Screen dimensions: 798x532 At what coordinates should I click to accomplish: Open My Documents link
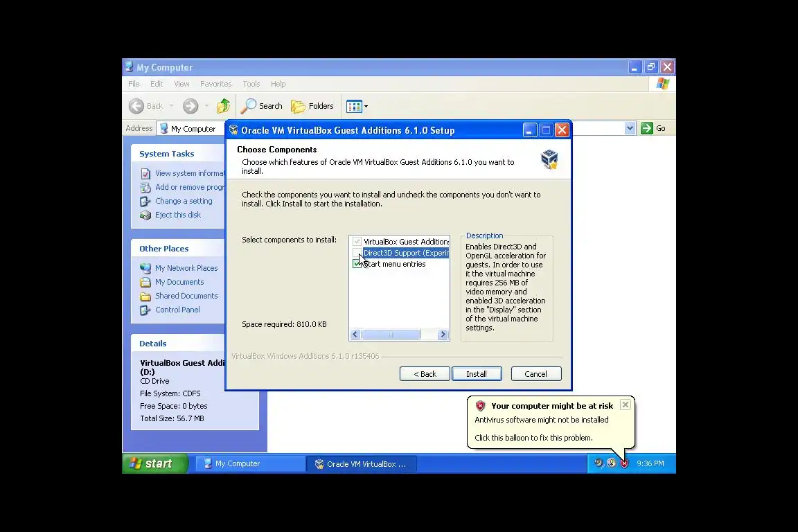pos(179,282)
